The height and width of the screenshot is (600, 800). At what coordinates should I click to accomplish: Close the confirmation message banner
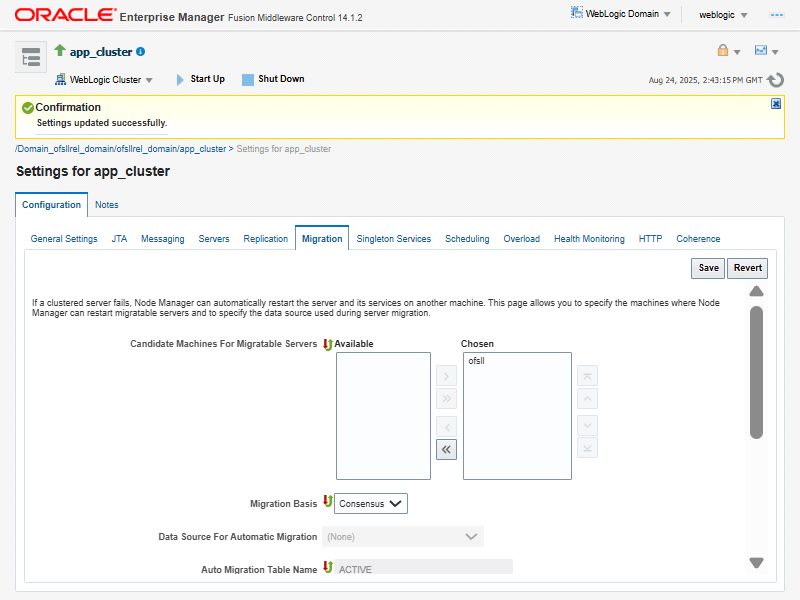coord(776,104)
